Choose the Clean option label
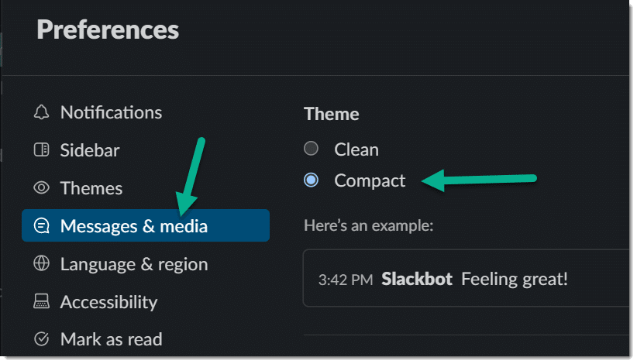Viewport: 637px width, 364px height. pos(356,149)
